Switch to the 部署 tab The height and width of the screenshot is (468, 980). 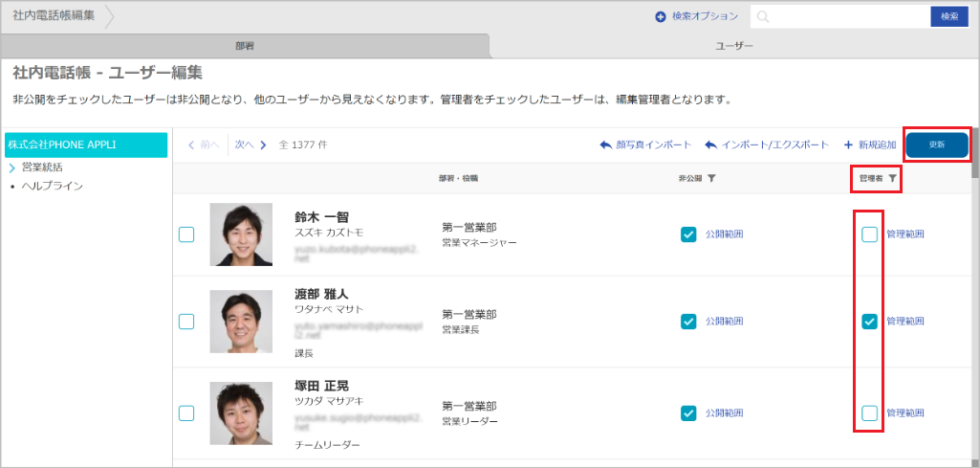click(245, 45)
